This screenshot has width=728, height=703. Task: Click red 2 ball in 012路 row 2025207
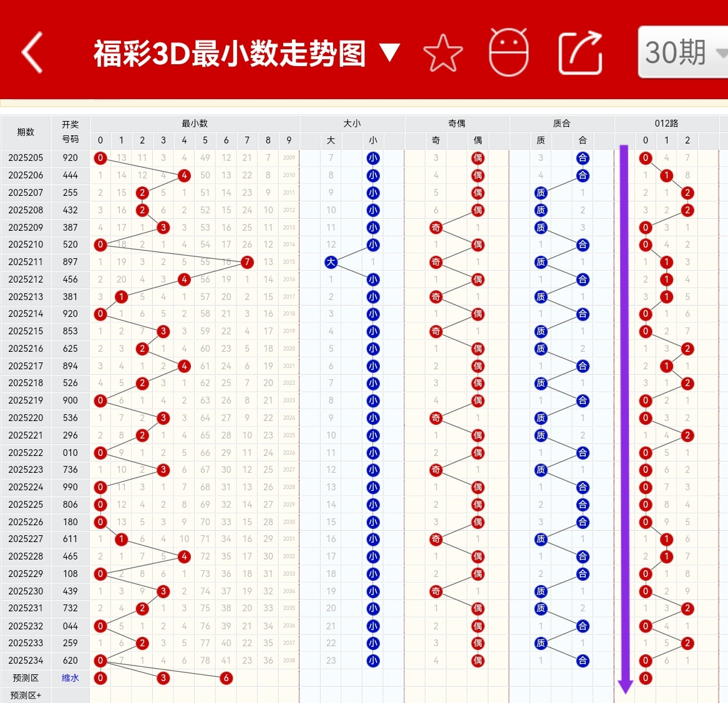click(687, 193)
